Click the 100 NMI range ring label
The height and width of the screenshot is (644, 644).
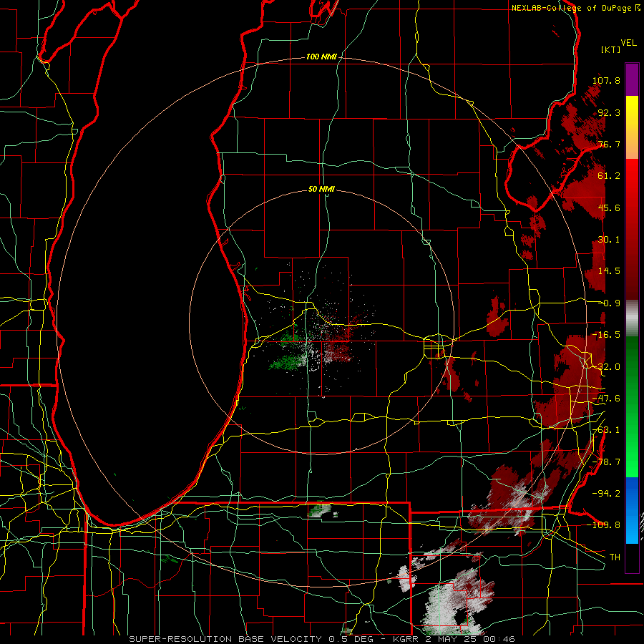[x=321, y=57]
